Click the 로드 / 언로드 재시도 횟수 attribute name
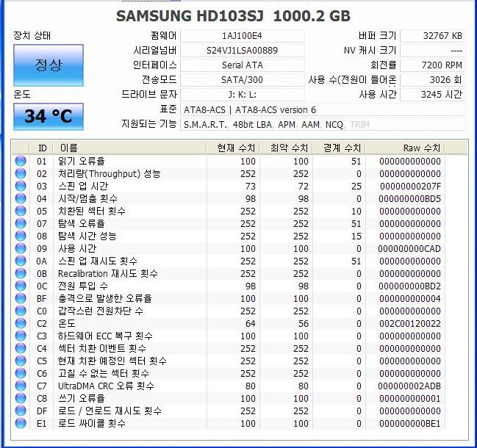The image size is (477, 448). (110, 411)
